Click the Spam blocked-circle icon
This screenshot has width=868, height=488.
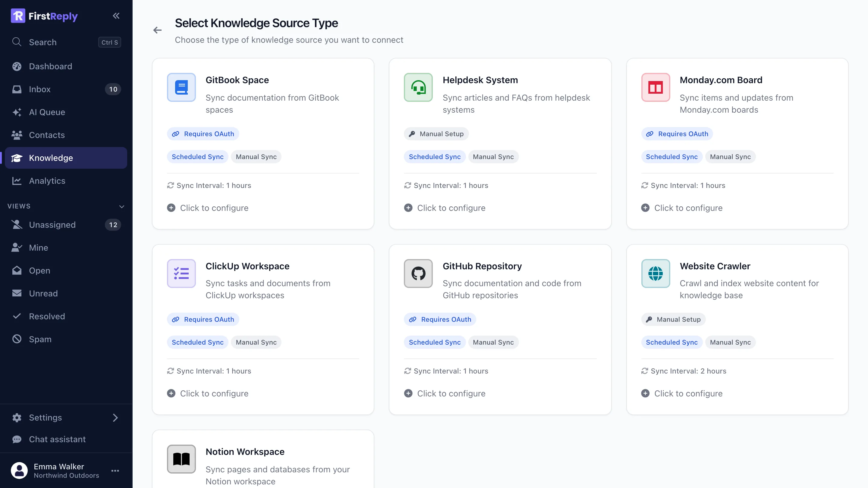(17, 339)
